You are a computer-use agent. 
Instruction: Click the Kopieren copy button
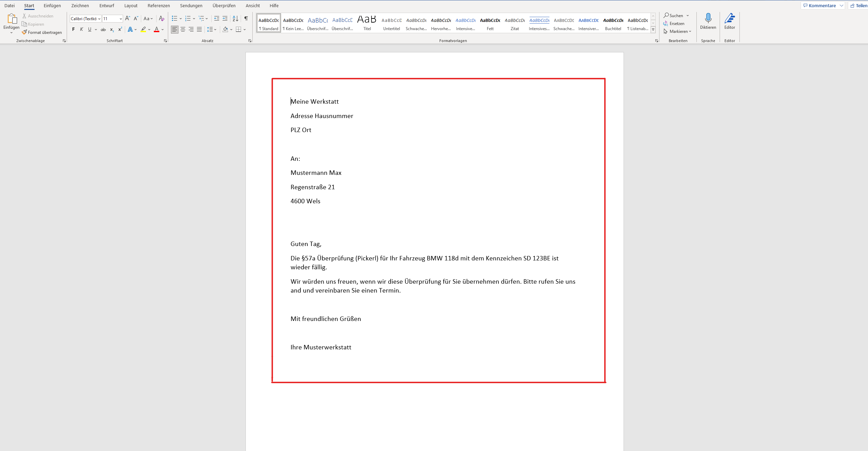(33, 24)
